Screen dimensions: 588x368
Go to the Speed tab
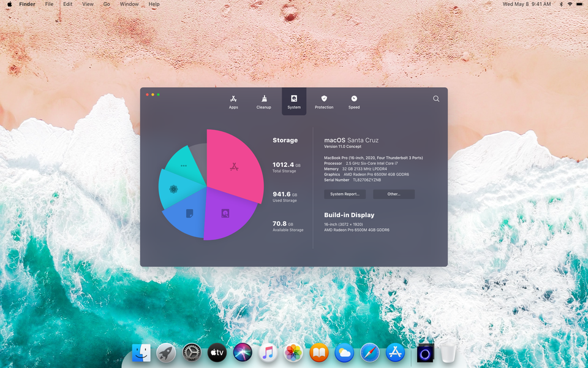[354, 102]
